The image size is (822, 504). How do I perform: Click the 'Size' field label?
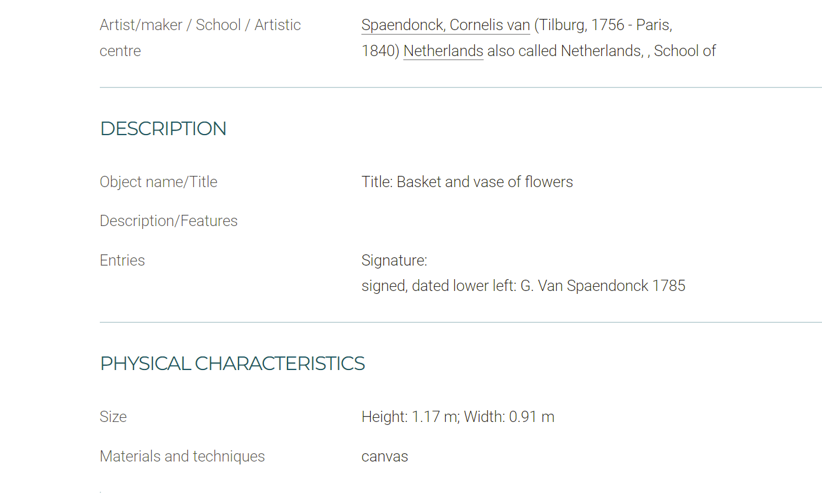(113, 417)
